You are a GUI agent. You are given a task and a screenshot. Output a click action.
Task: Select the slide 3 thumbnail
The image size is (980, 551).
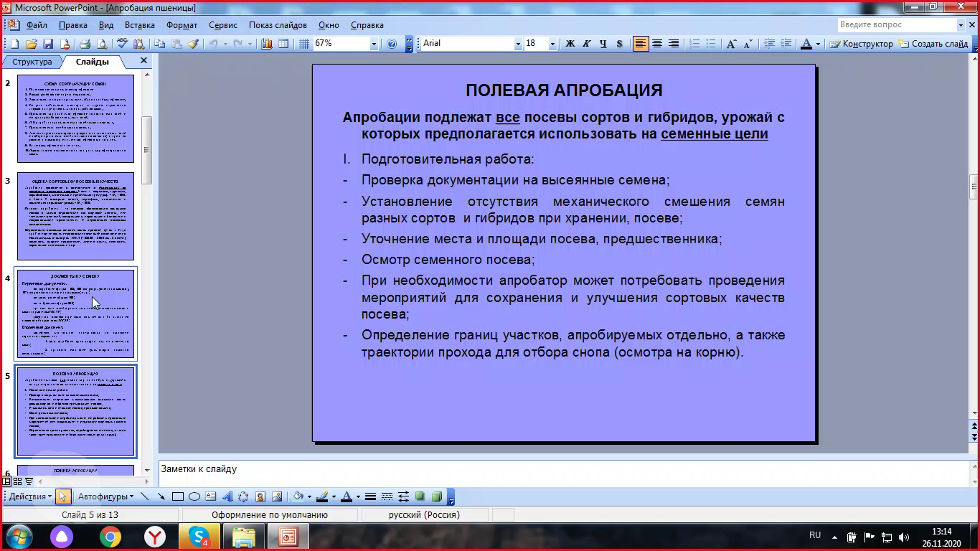[x=75, y=216]
